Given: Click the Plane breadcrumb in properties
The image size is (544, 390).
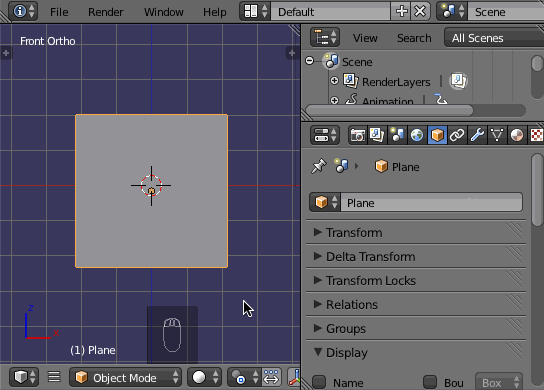Looking at the screenshot, I should (397, 167).
